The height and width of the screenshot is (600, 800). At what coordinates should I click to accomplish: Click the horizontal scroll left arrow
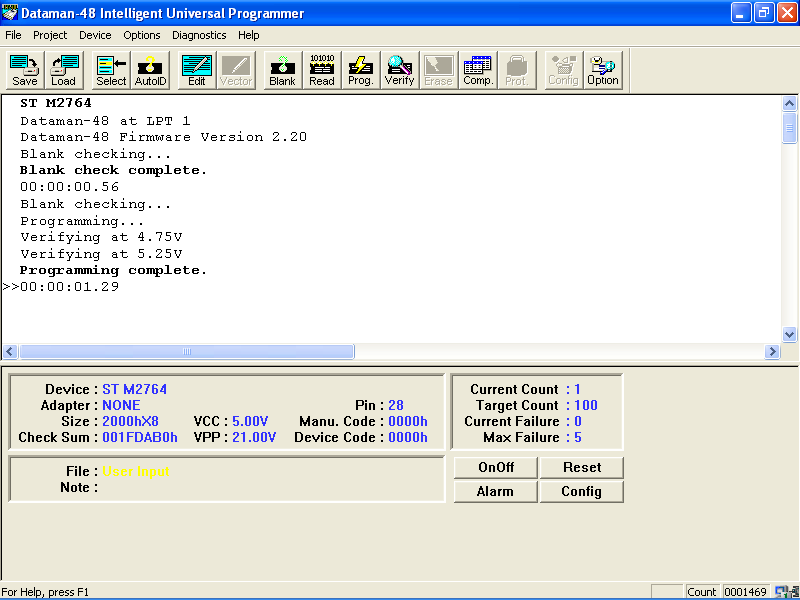point(10,352)
